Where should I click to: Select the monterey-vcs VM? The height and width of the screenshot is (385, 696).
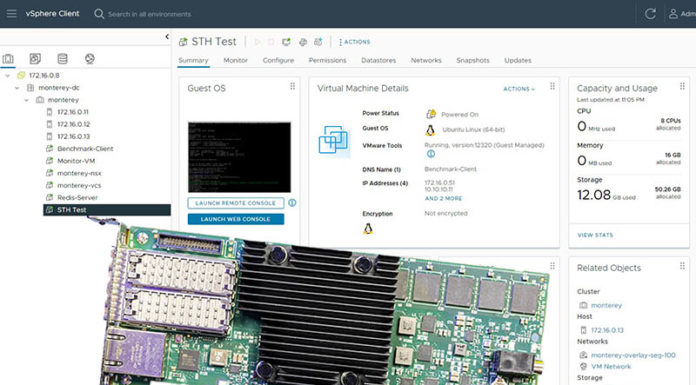click(79, 185)
